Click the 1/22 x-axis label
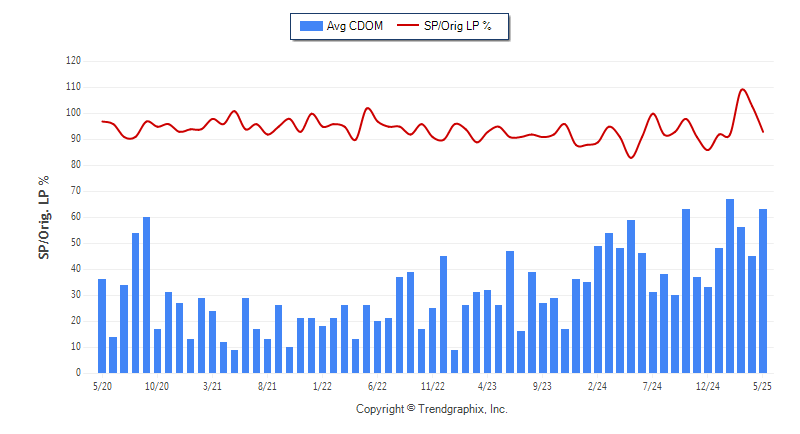This screenshot has height=434, width=800. click(322, 387)
